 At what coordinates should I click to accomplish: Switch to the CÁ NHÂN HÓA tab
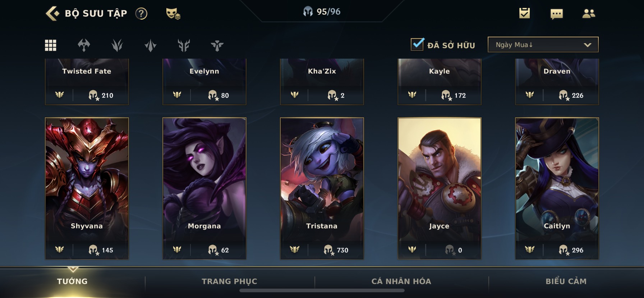point(401,281)
